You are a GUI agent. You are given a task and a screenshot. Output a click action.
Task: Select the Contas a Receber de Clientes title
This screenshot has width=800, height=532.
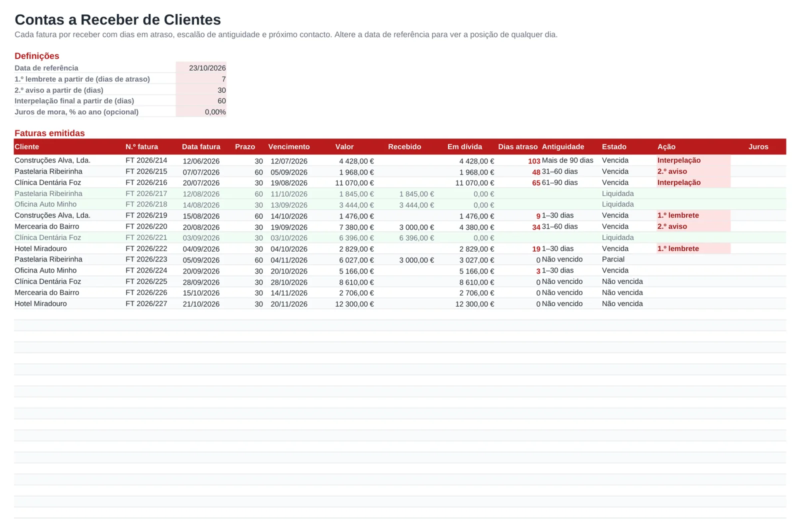coord(117,19)
